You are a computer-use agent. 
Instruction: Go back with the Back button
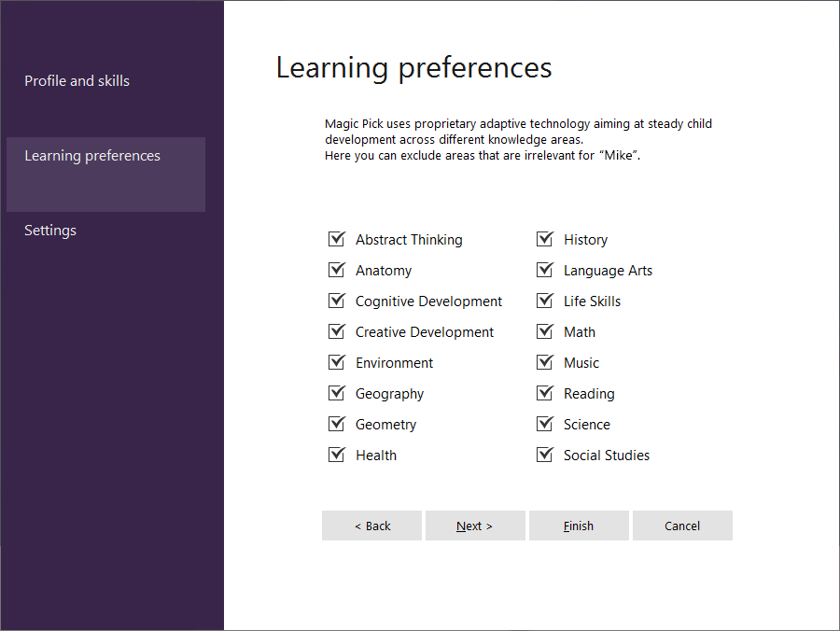[372, 526]
